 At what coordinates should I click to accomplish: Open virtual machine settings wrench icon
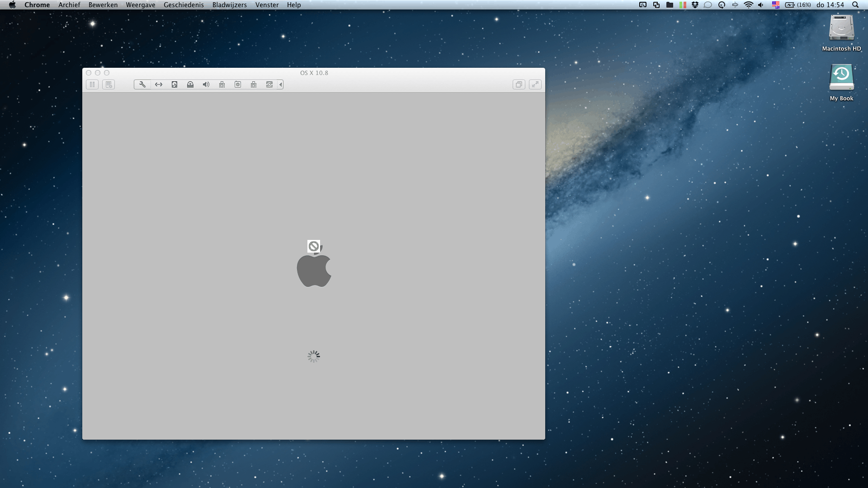click(x=142, y=84)
